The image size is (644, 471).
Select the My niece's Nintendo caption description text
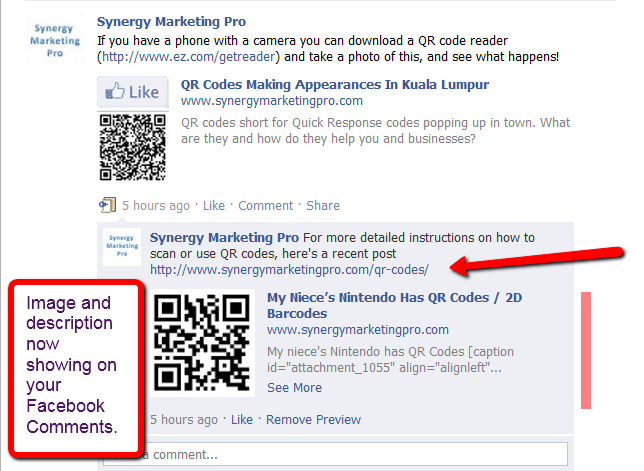click(x=390, y=360)
